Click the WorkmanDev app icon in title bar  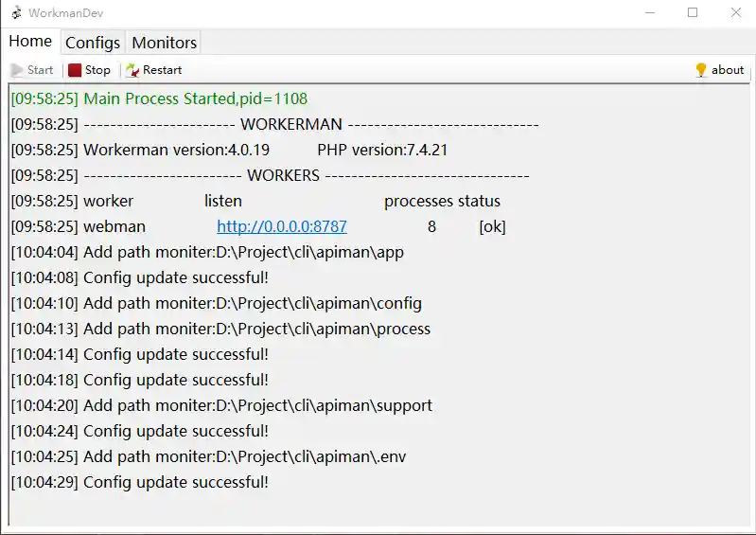coord(15,13)
